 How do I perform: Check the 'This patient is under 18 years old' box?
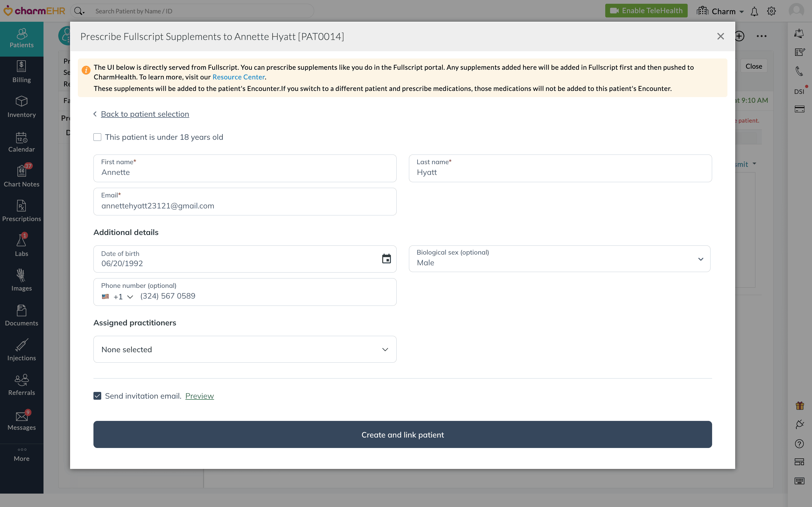pos(97,137)
